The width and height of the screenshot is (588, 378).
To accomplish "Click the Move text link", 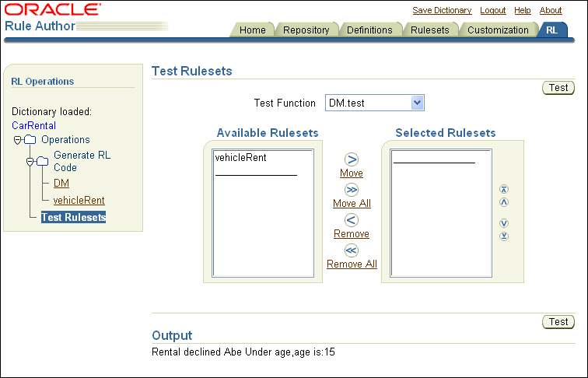I will 352,173.
